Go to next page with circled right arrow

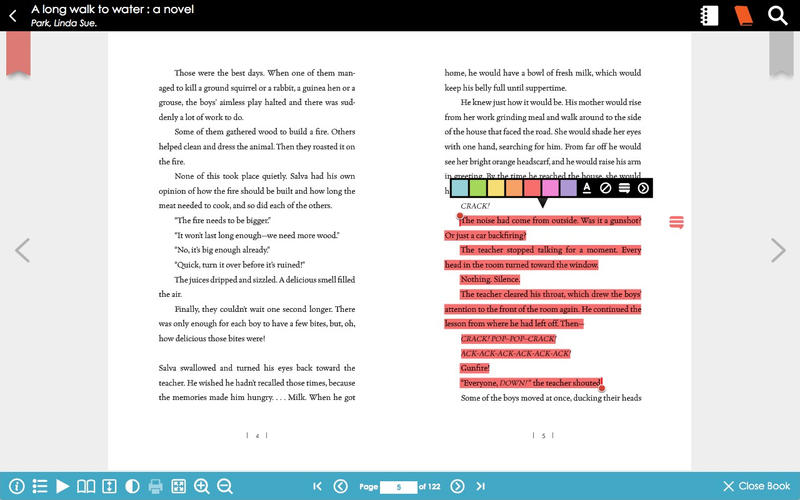(457, 486)
